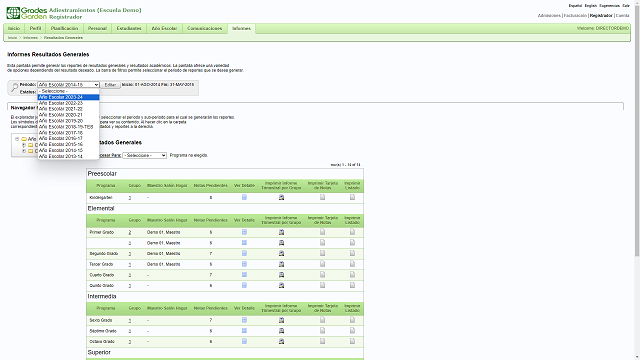Open the Facturación module link
The width and height of the screenshot is (640, 360).
[575, 16]
